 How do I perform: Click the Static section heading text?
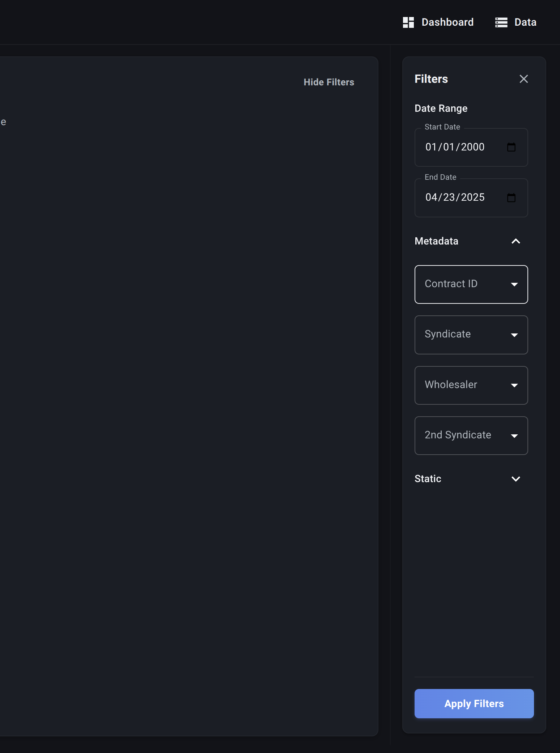pos(428,479)
